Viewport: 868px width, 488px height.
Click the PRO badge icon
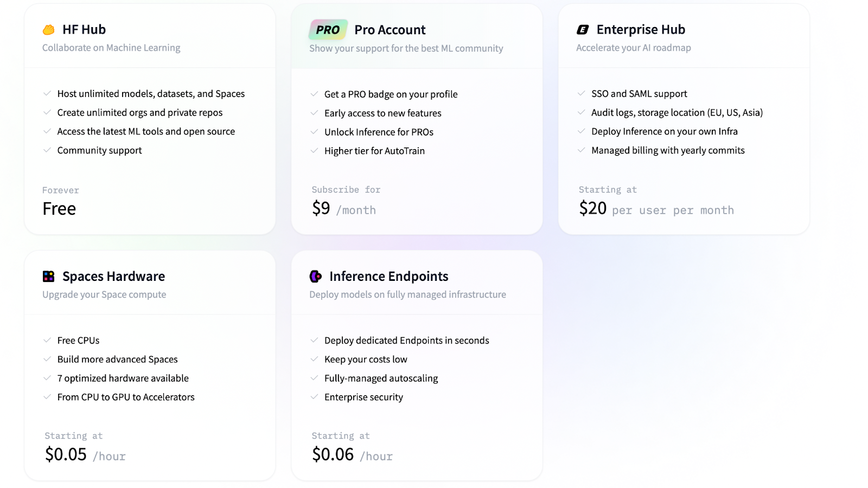coord(328,30)
